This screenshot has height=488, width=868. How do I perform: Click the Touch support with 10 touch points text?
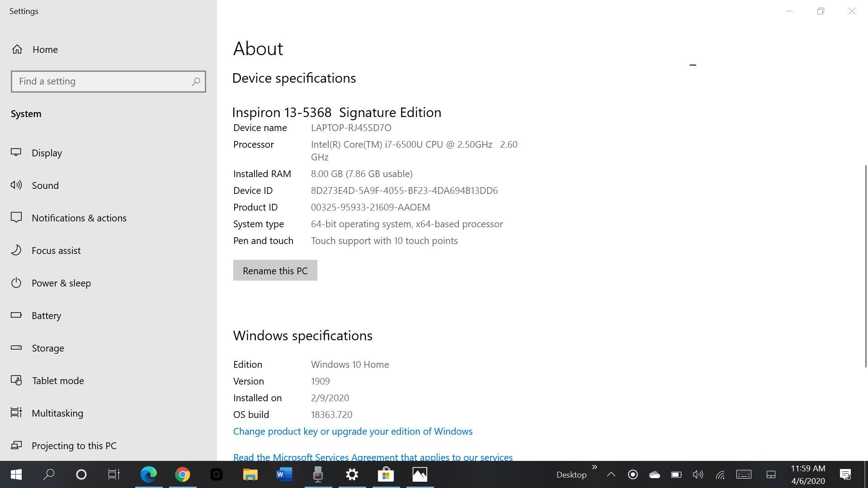click(x=384, y=241)
